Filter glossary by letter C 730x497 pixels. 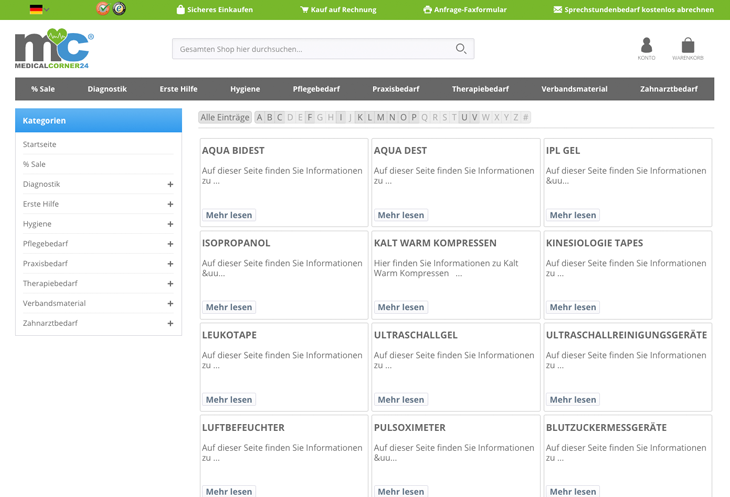coord(280,117)
